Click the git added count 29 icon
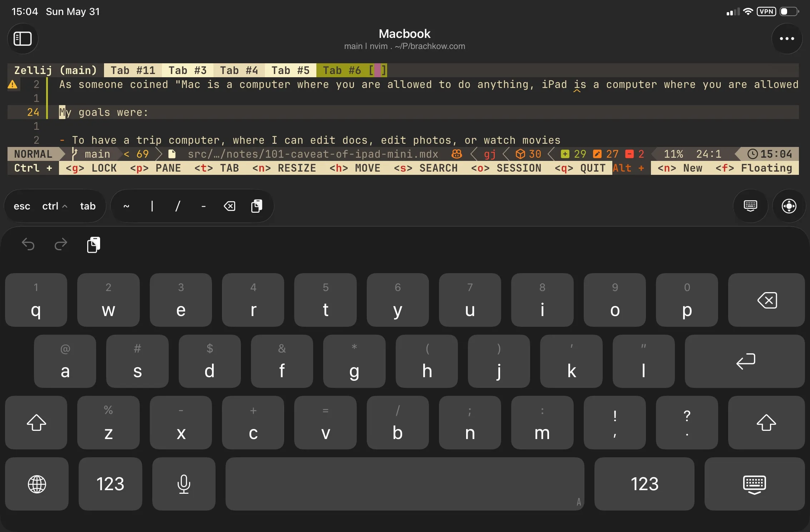This screenshot has height=532, width=810. [x=565, y=154]
